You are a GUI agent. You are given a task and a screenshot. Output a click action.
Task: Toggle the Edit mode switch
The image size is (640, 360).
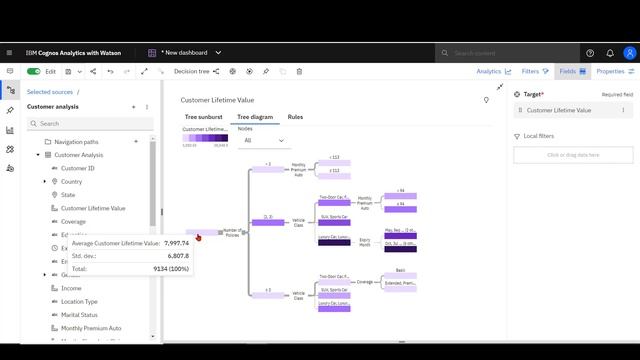[x=33, y=71]
